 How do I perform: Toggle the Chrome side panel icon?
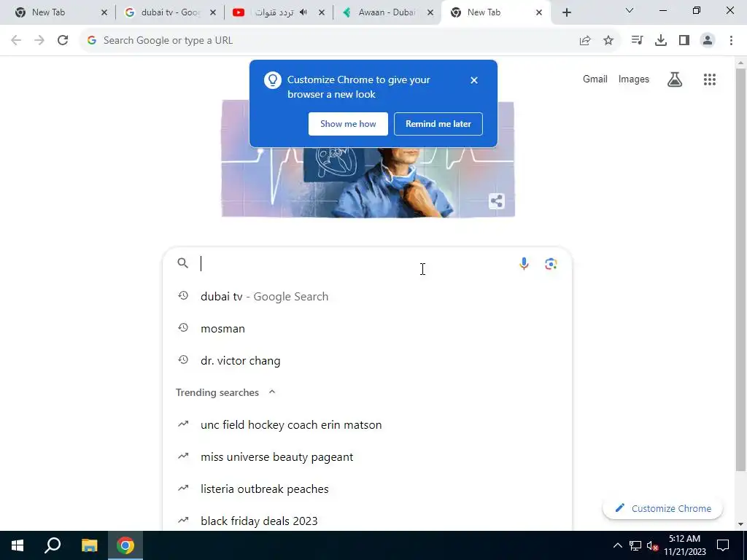tap(684, 41)
